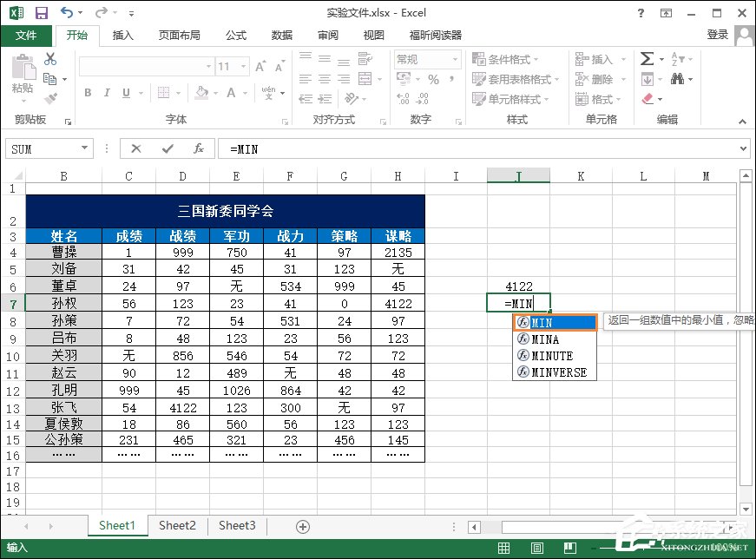Click the Clear eraser icon in Editing group

[647, 99]
